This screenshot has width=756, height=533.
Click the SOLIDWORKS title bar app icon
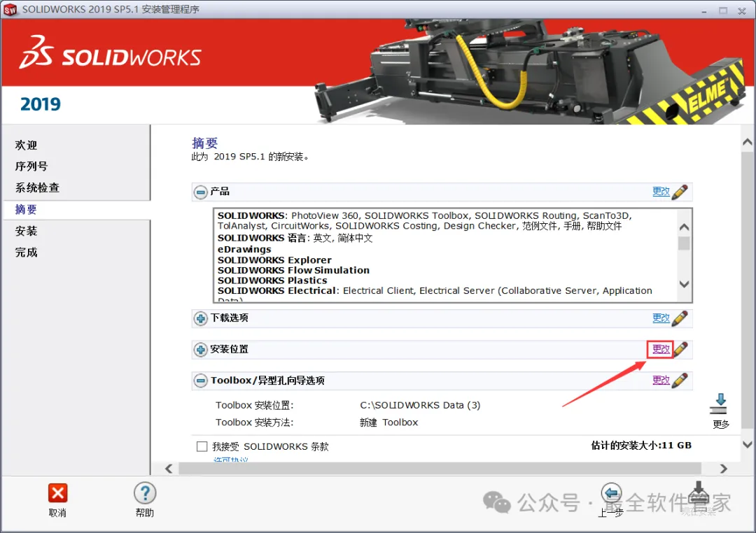point(10,10)
